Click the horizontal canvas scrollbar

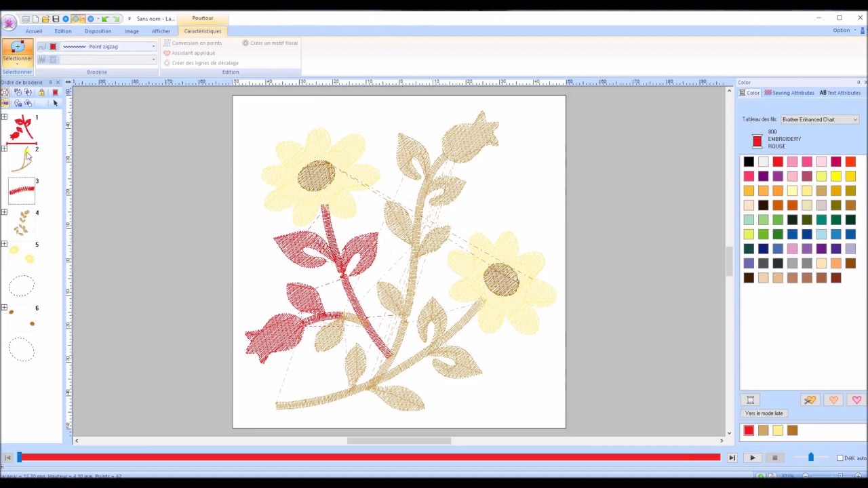(x=399, y=441)
